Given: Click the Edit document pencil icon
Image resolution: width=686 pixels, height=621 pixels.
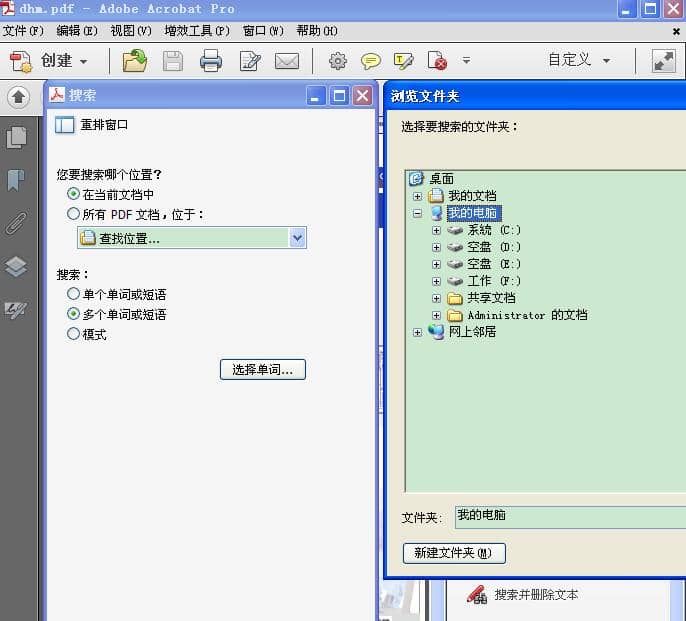Looking at the screenshot, I should pyautogui.click(x=250, y=61).
